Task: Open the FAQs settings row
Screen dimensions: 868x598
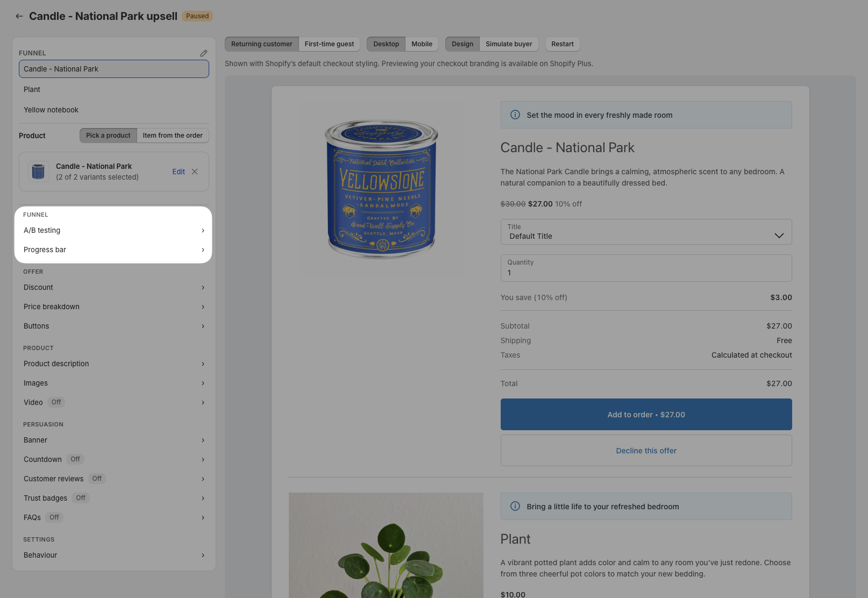Action: click(x=114, y=517)
